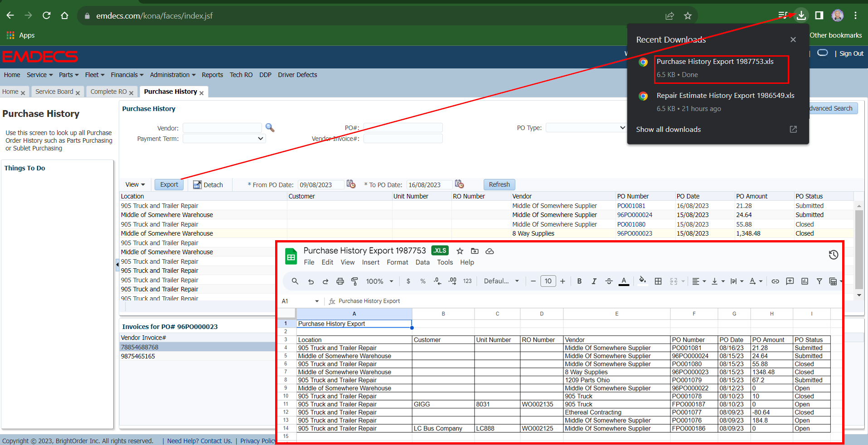Open From PO Date calendar picker
Image resolution: width=868 pixels, height=445 pixels.
pos(351,184)
